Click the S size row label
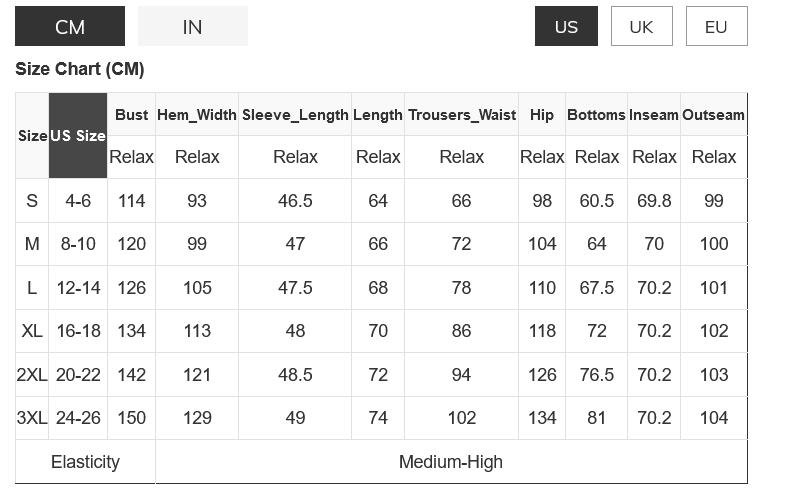Viewport: 802px width, 493px height. [x=32, y=201]
